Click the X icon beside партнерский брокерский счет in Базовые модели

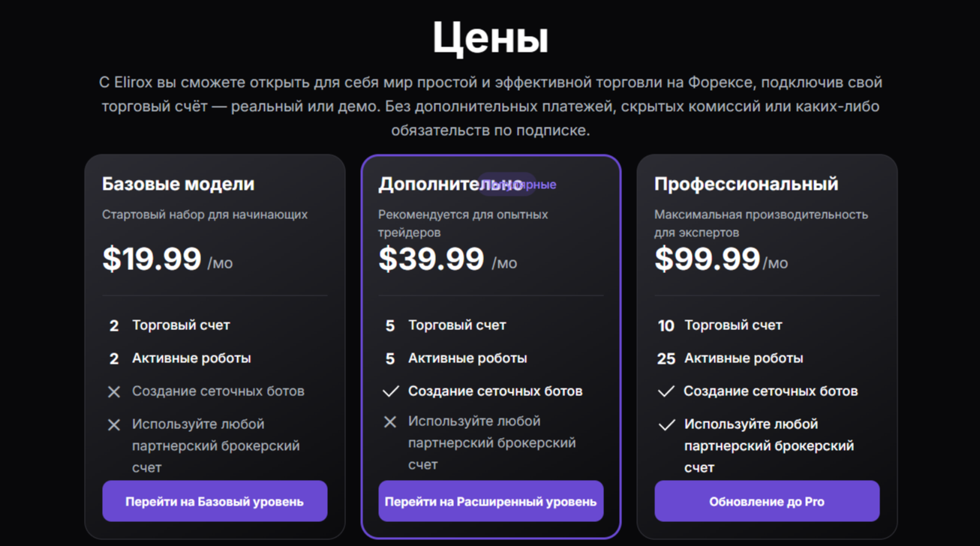coord(114,424)
